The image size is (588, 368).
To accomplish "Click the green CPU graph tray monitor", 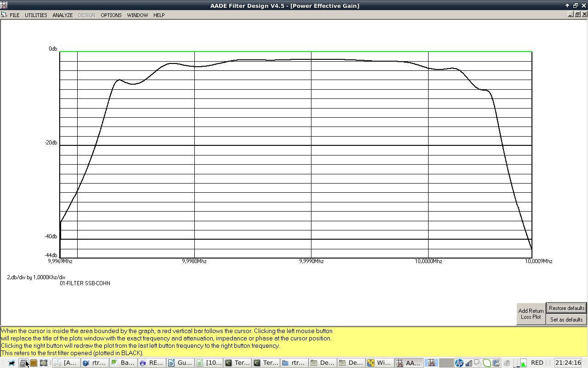I will click(x=522, y=363).
